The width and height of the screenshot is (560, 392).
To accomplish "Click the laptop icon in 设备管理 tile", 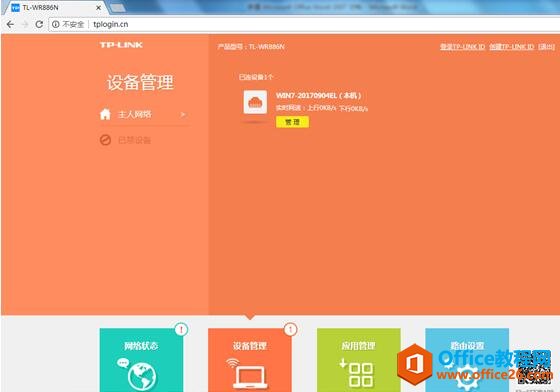I will tap(250, 378).
